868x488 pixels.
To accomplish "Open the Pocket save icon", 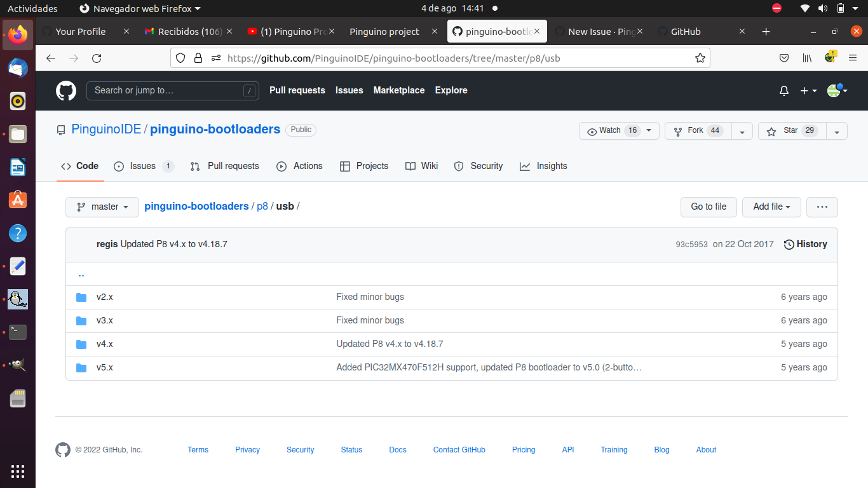I will (784, 58).
